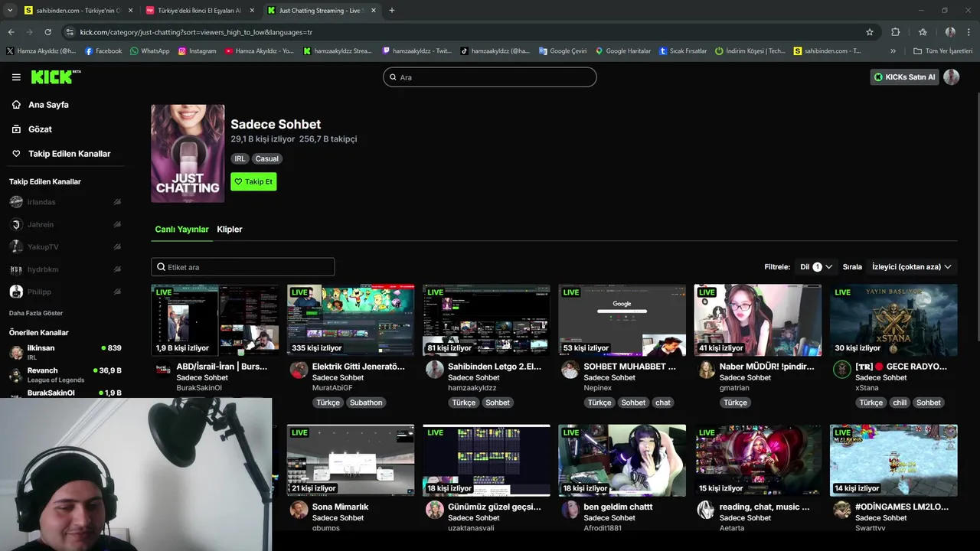Reload the current page
This screenshot has width=980, height=551.
click(x=47, y=32)
